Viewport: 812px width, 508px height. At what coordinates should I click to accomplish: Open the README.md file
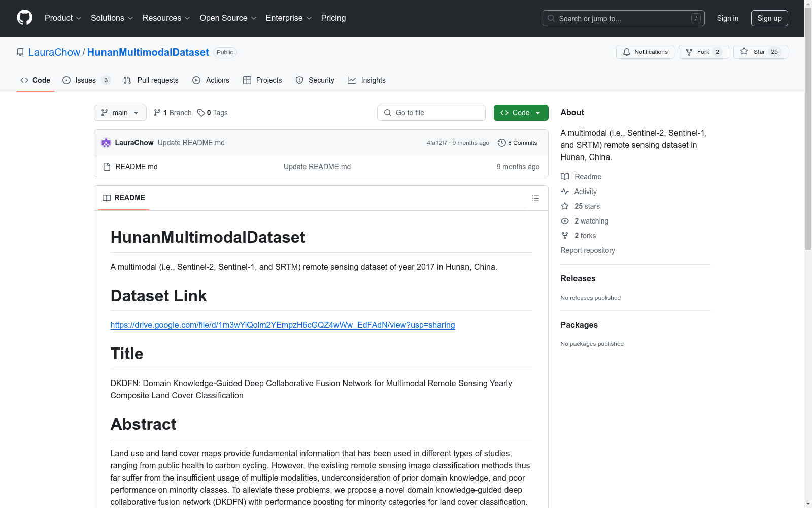click(137, 167)
